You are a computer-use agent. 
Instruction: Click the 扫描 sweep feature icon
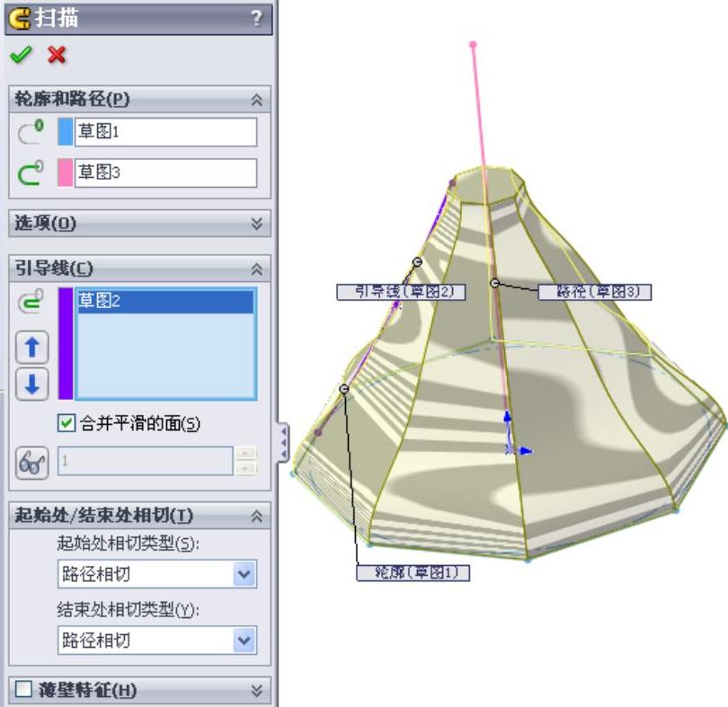[x=20, y=19]
